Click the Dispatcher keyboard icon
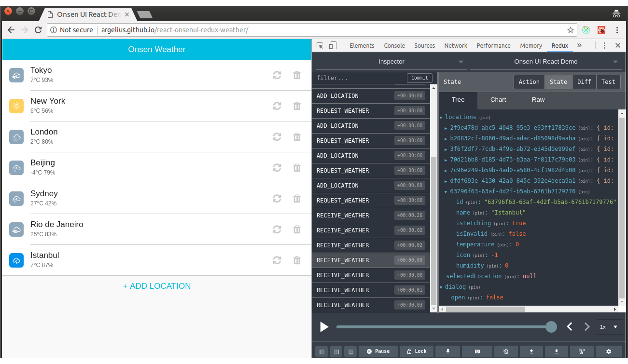Screen dimensions: 628x364 click(477, 351)
